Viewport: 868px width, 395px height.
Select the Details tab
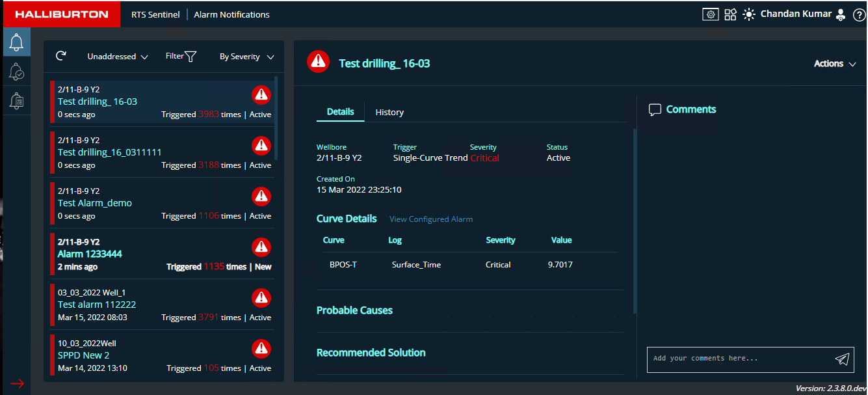[340, 112]
